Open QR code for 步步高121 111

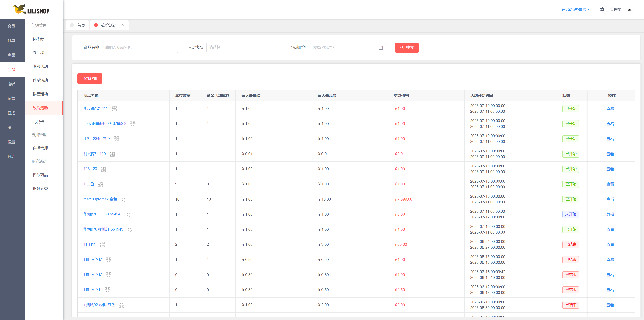[114, 109]
